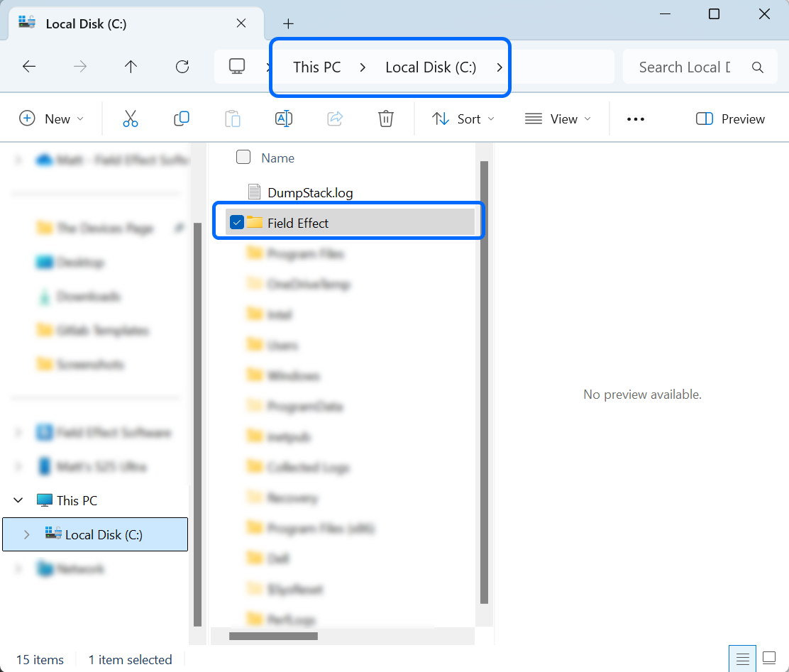
Task: Minimize the File Explorer window
Action: click(666, 14)
